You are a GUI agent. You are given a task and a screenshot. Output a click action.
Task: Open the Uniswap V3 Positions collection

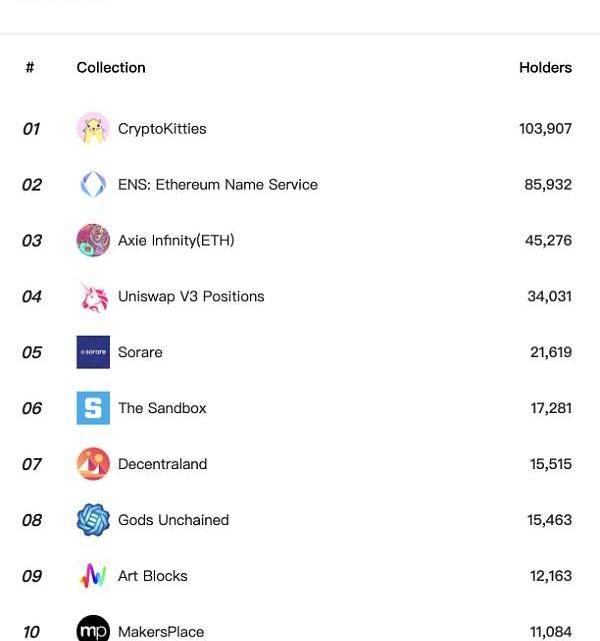(x=191, y=297)
